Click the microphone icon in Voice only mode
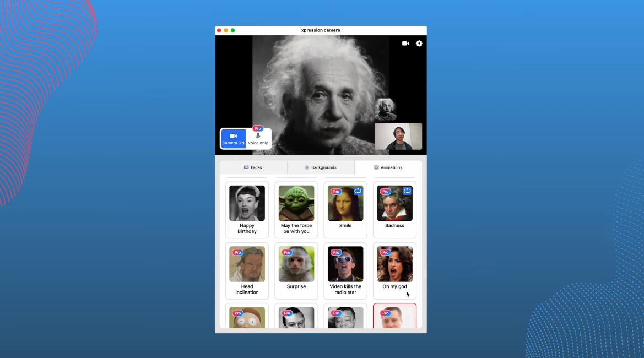The width and height of the screenshot is (644, 358). [x=258, y=135]
